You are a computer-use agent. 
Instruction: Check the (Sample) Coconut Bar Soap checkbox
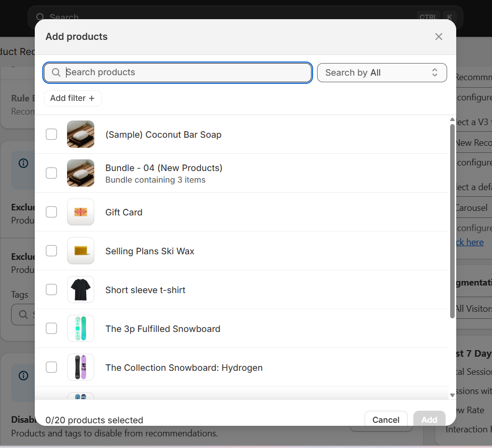click(51, 134)
